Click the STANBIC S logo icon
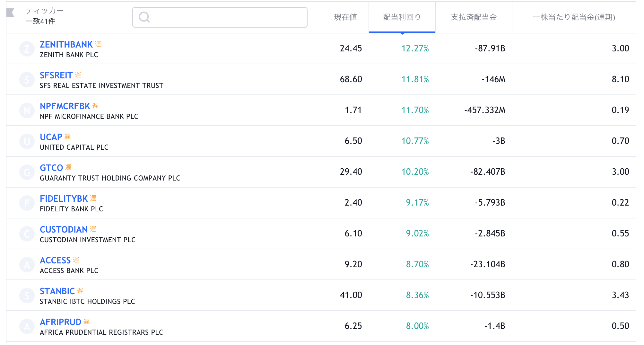Screen dimensions: 644x345 27,296
